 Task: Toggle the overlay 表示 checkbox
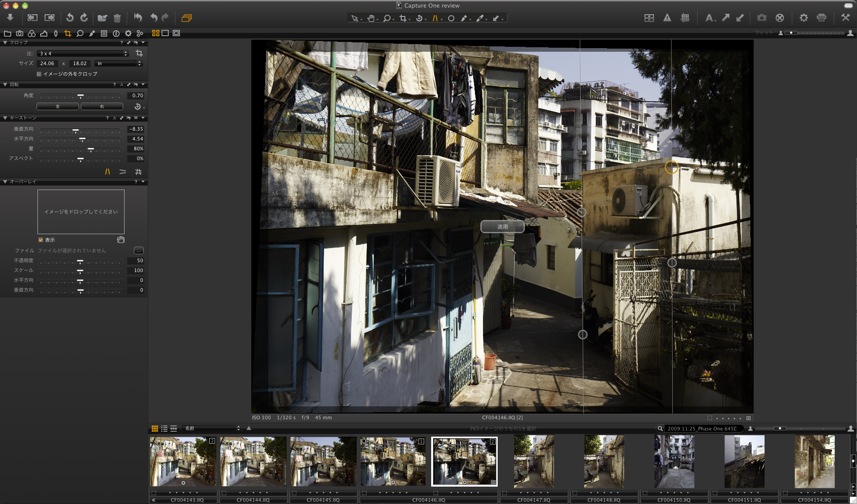(x=41, y=240)
